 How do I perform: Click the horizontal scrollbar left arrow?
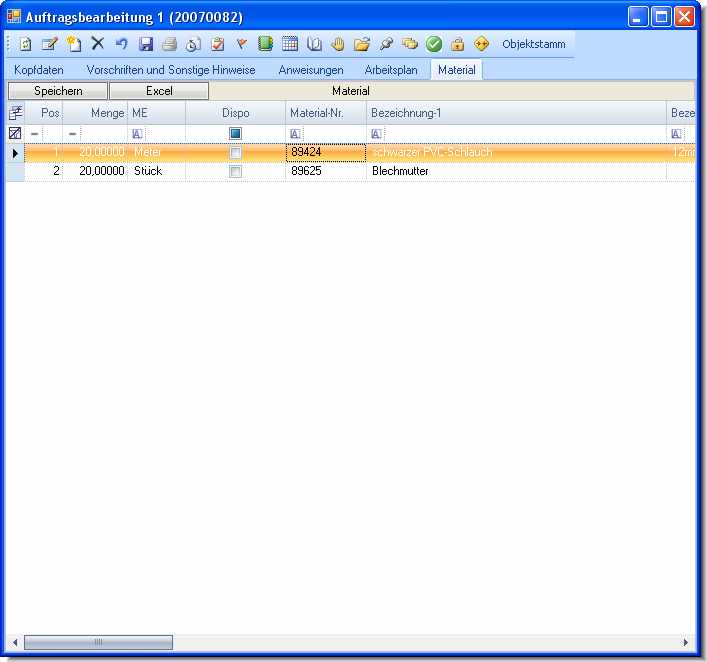coord(15,642)
